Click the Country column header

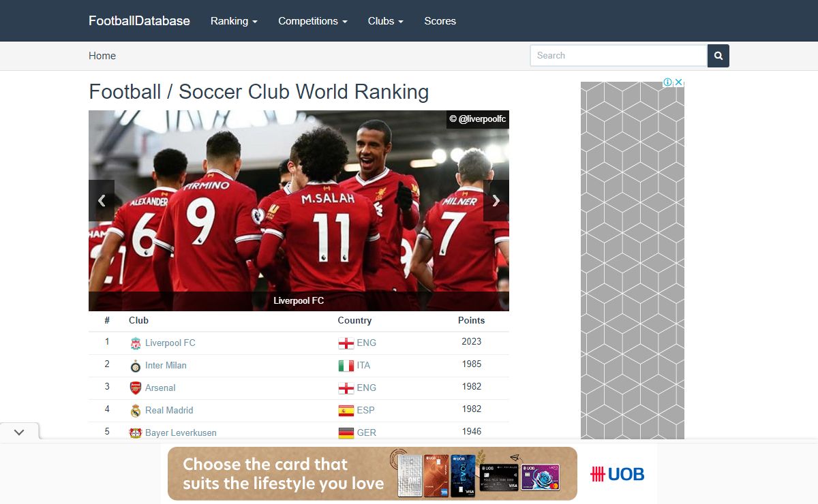click(354, 320)
